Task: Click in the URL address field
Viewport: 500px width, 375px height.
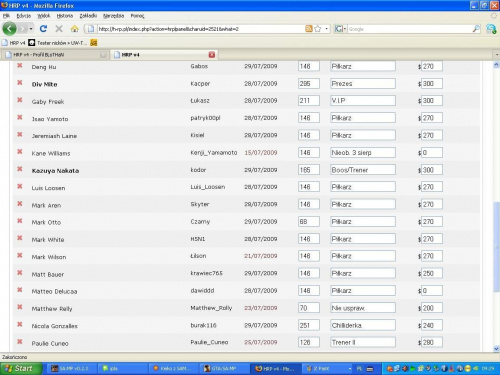Action: (x=200, y=29)
